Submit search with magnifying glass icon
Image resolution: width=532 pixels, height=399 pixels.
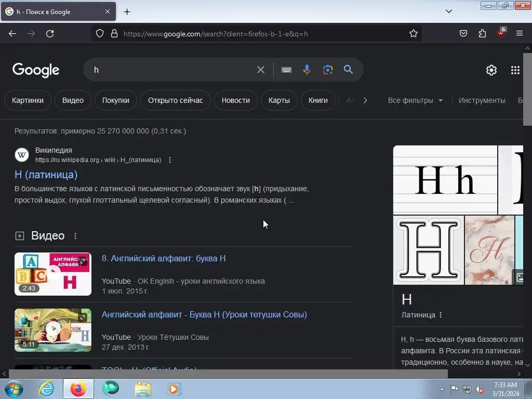point(348,70)
